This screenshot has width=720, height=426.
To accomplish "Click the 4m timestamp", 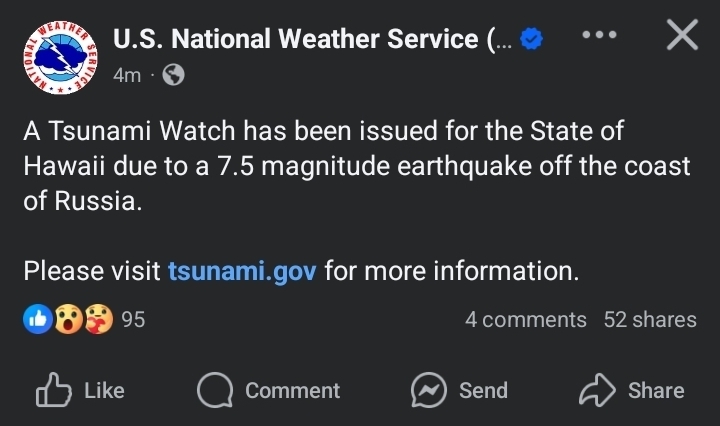I will tap(127, 75).
